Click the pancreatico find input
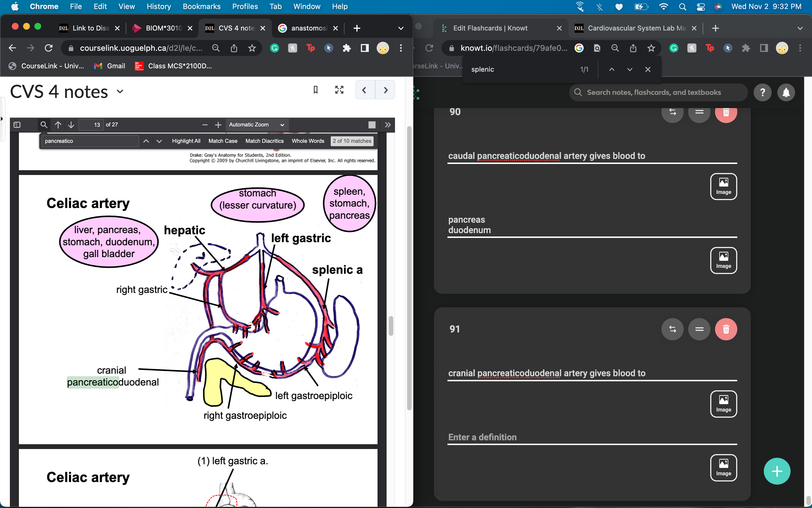Viewport: 812px width, 508px height. tap(90, 141)
